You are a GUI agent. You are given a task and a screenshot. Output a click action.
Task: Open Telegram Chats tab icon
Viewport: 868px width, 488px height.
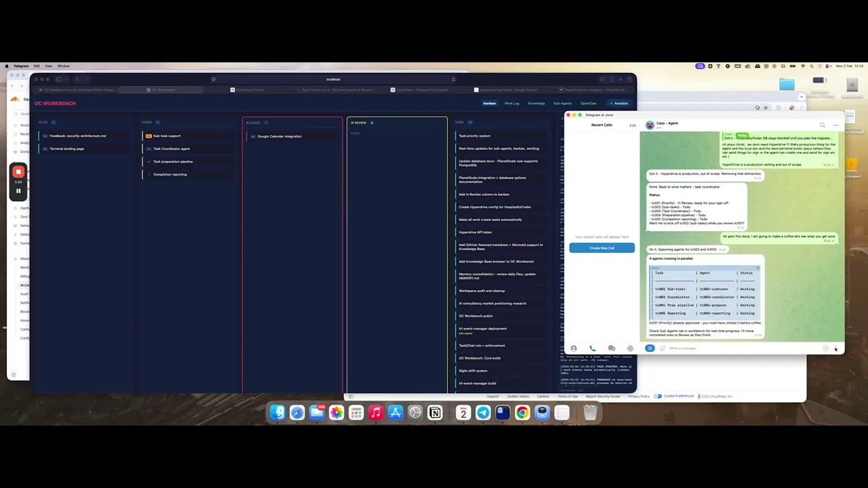point(612,348)
